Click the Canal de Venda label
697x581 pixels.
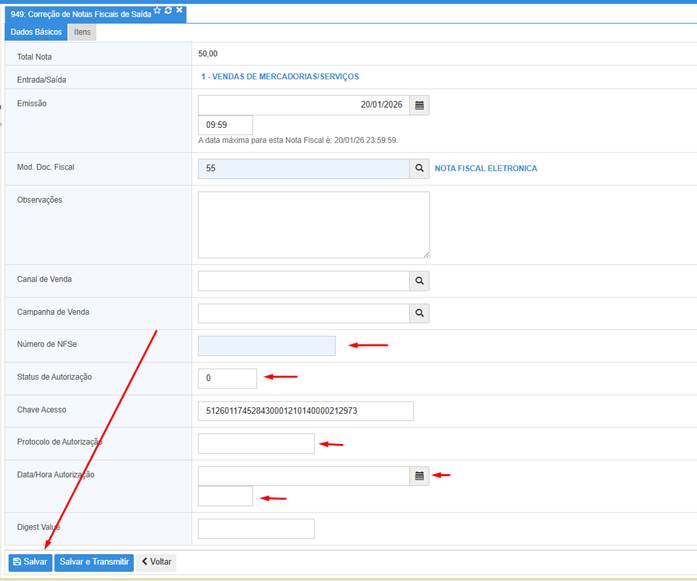point(44,280)
